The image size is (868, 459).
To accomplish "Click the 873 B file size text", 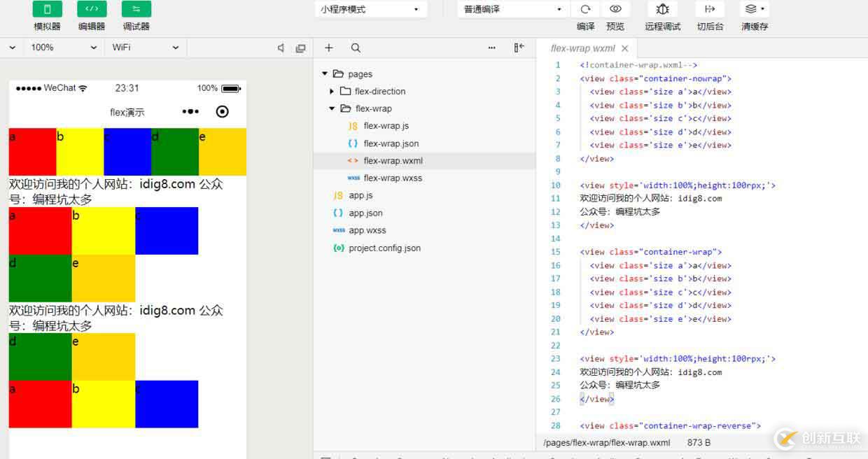I will tap(699, 442).
